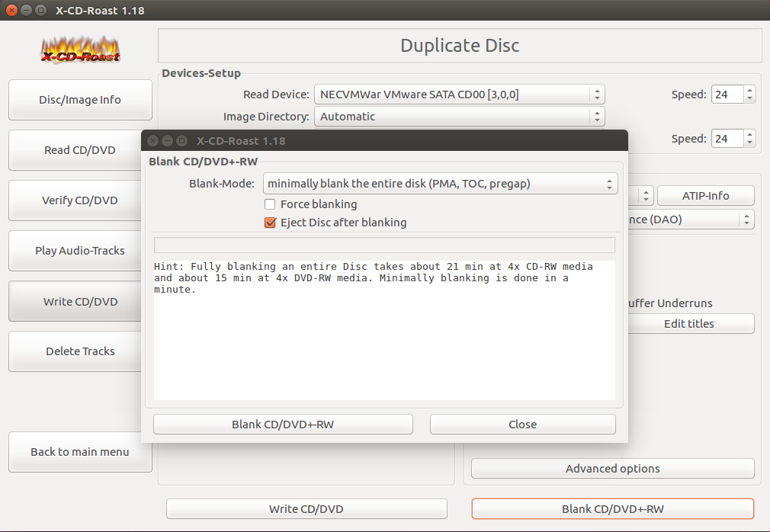Screen dimensions: 770x532
Task: Click the ATIP-Info button
Action: point(706,195)
